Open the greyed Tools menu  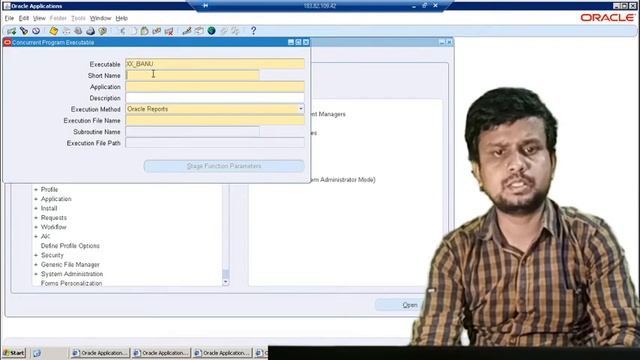pyautogui.click(x=78, y=18)
